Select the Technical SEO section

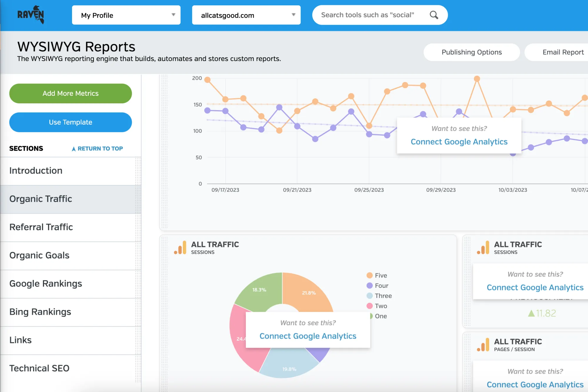point(71,368)
